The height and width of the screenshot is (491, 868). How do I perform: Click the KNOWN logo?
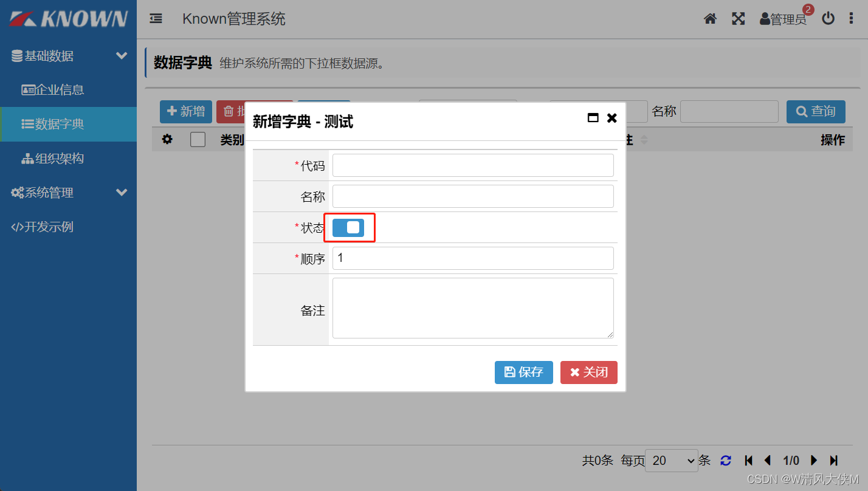pos(68,19)
